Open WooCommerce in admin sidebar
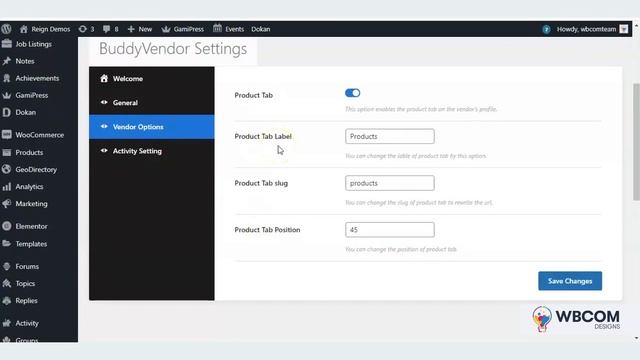This screenshot has width=640, height=360. click(39, 135)
